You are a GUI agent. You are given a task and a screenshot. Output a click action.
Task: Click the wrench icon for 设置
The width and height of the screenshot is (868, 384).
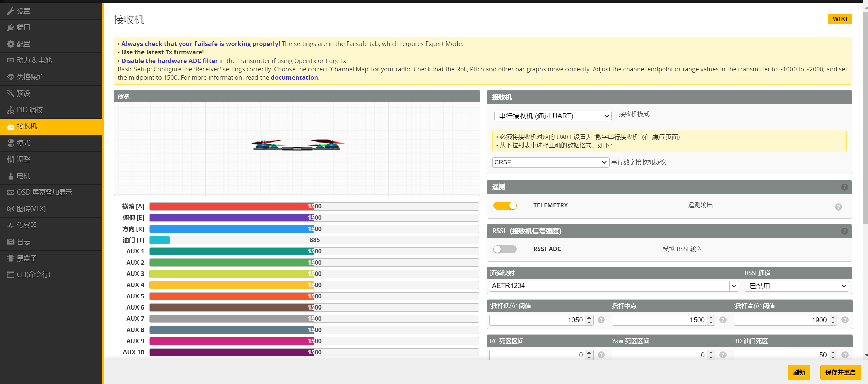(x=11, y=11)
